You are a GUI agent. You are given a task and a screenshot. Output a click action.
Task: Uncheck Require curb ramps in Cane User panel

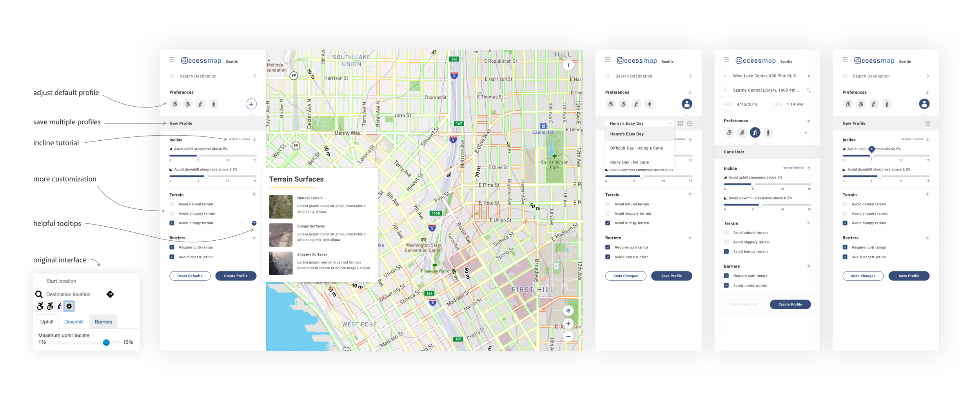(x=726, y=276)
